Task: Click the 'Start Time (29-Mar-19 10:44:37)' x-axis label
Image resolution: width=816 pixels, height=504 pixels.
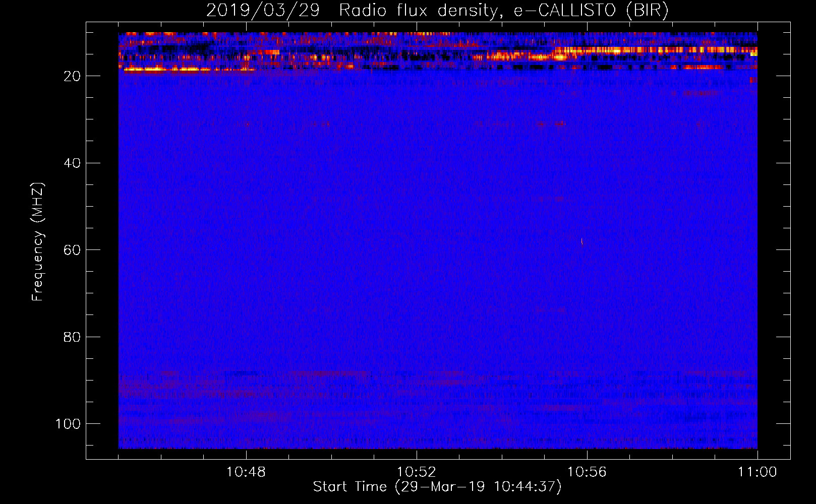Action: coord(437,487)
